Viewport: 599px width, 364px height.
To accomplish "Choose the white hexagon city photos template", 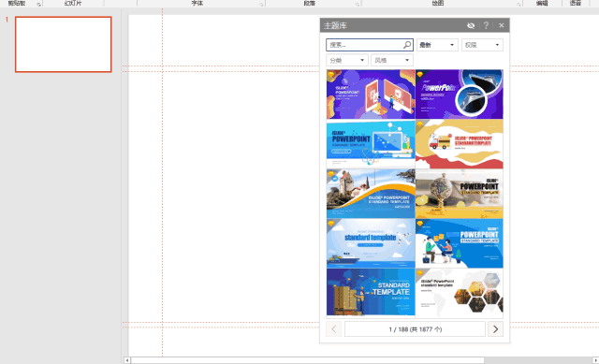I will pyautogui.click(x=460, y=293).
